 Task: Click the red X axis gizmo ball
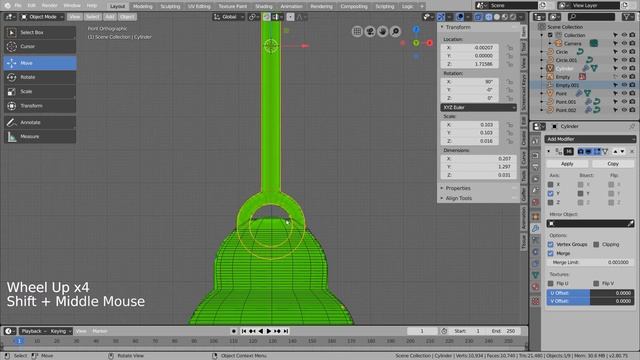click(429, 42)
